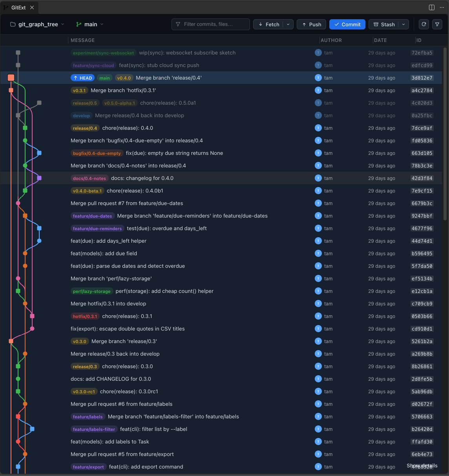Click the feature/labels branch label
The width and height of the screenshot is (449, 476).
click(88, 417)
